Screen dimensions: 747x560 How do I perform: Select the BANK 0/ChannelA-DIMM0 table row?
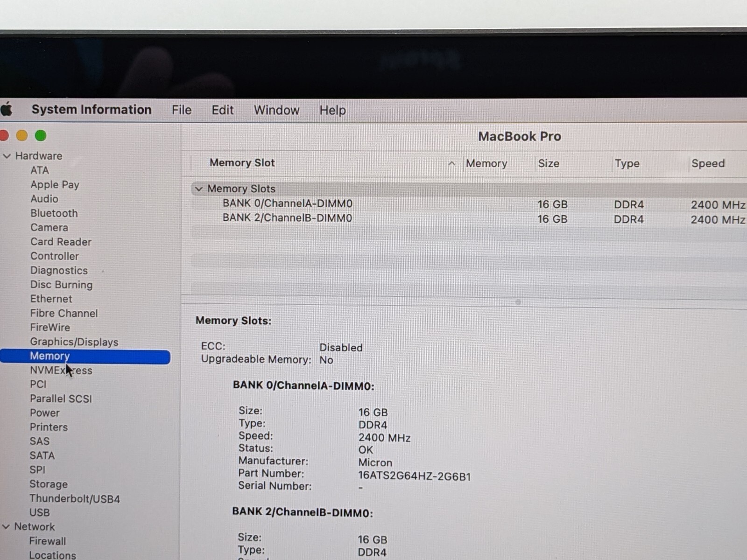pyautogui.click(x=469, y=204)
